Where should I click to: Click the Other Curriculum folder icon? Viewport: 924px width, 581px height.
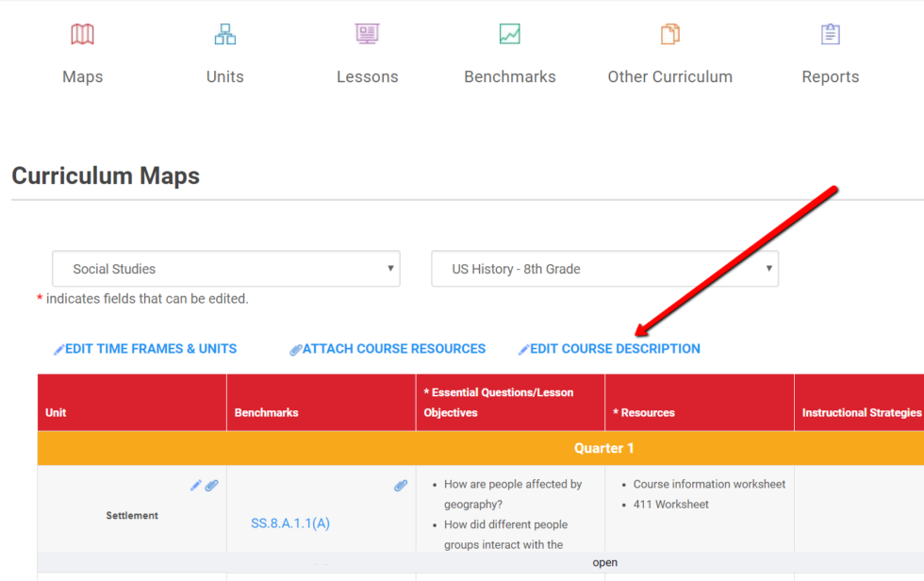(669, 33)
